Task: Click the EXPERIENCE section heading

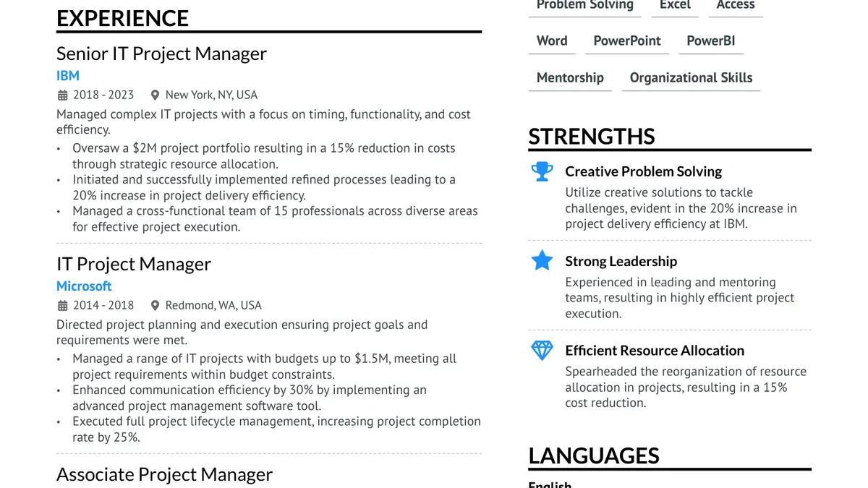Action: (122, 18)
